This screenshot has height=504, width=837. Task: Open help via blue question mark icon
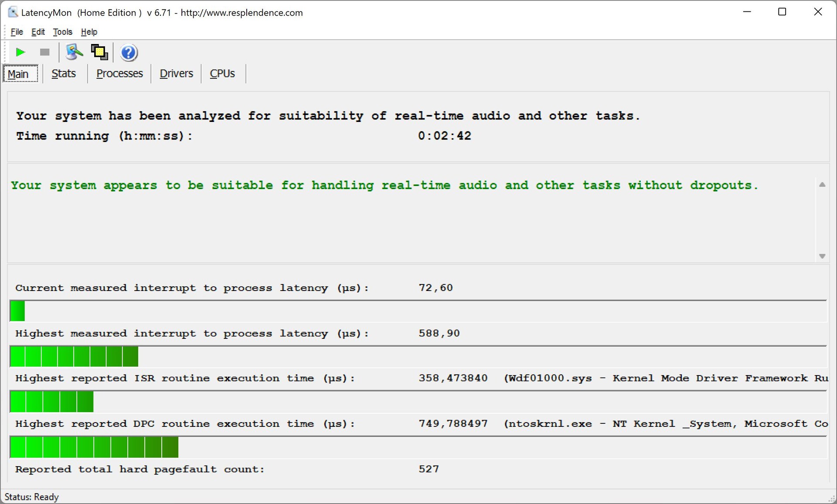click(x=129, y=52)
